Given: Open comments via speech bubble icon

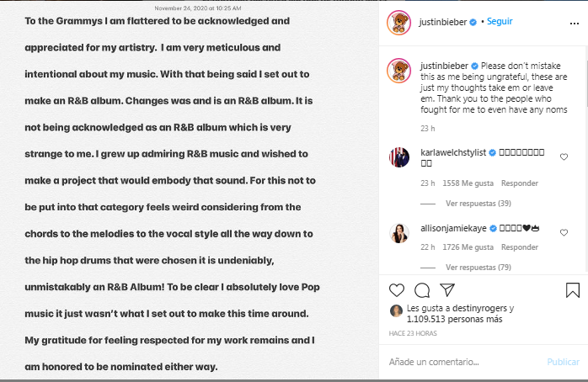Looking at the screenshot, I should (x=422, y=290).
